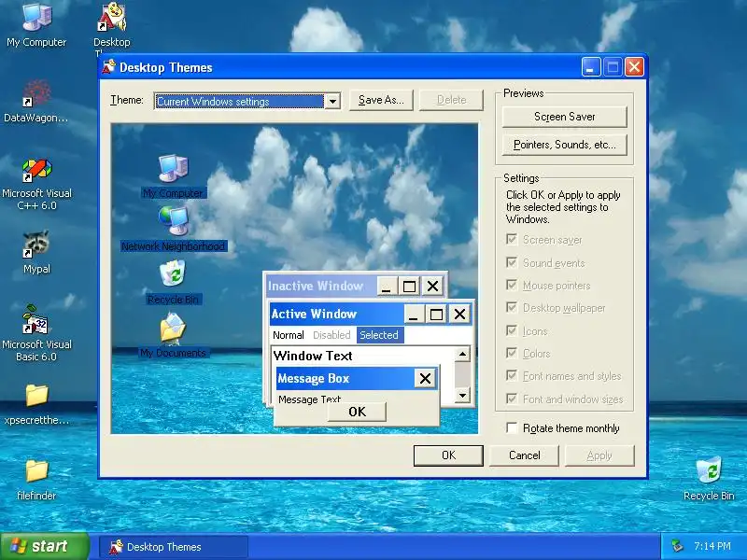
Task: Toggle Font names and styles checkbox
Action: pos(512,375)
